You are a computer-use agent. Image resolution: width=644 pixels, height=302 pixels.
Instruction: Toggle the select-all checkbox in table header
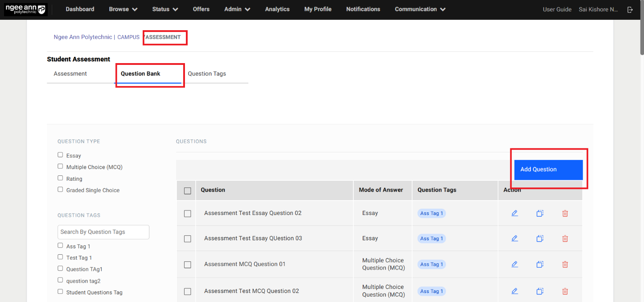188,191
